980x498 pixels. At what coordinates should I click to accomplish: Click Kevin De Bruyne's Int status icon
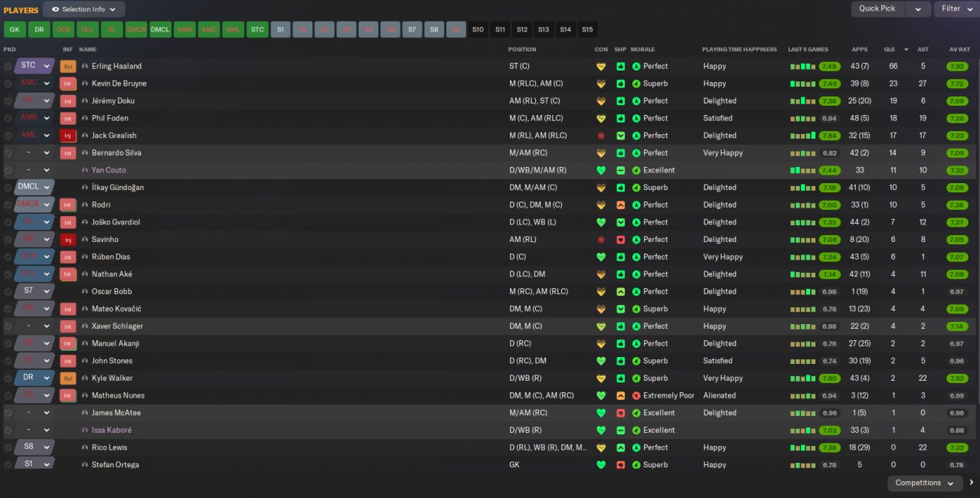68,84
